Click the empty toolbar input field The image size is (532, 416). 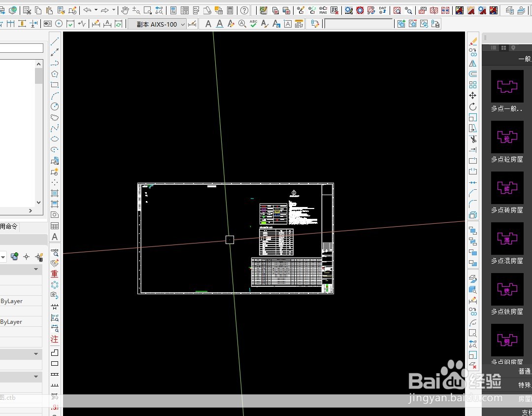(359, 24)
